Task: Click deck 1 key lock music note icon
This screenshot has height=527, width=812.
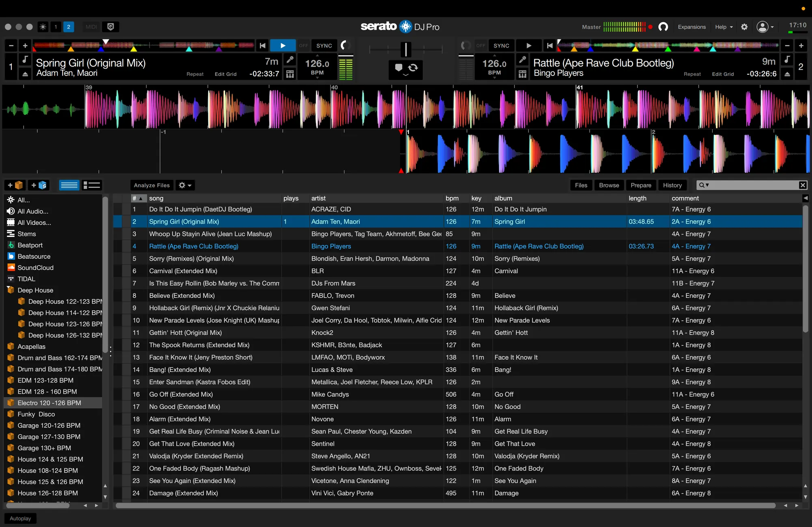Action: pos(25,60)
